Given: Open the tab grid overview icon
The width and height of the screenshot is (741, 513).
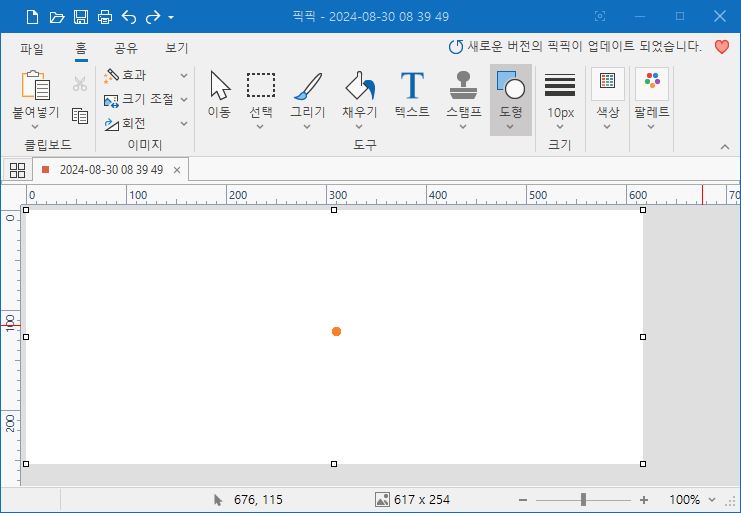Looking at the screenshot, I should tap(17, 170).
